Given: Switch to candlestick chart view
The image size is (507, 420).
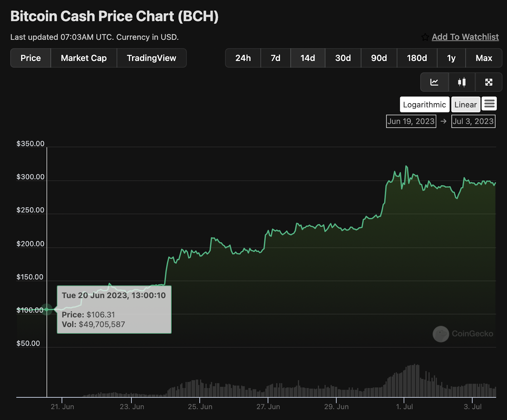Looking at the screenshot, I should 462,82.
